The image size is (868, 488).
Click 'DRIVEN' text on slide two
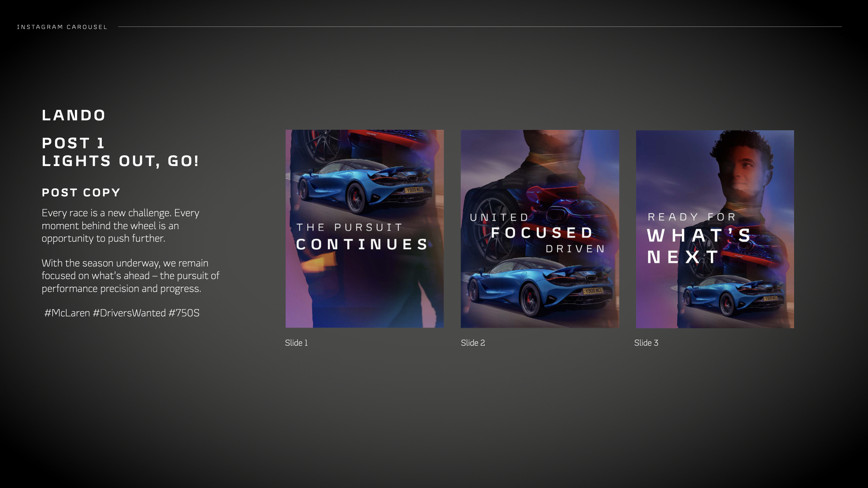[575, 249]
